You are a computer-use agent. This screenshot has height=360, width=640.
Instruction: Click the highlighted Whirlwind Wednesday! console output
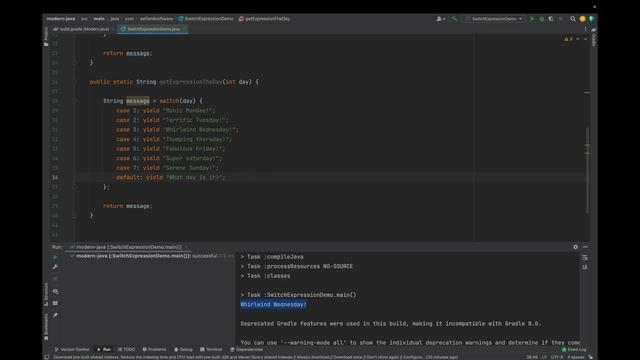pyautogui.click(x=273, y=304)
